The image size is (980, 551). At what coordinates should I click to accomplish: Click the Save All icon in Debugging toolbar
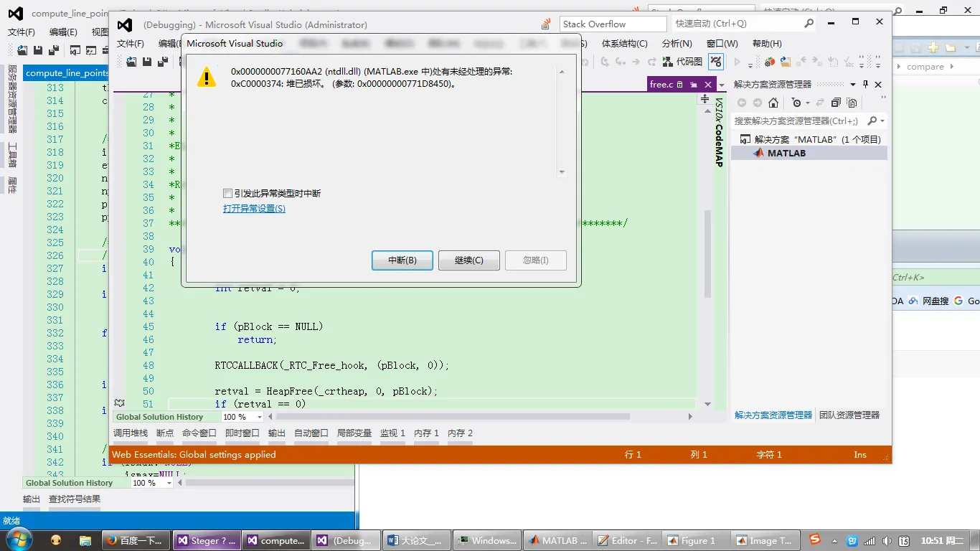(163, 62)
